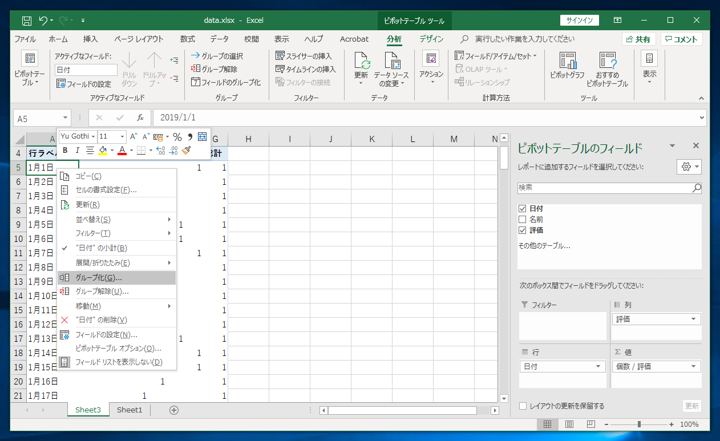The width and height of the screenshot is (720, 441).
Task: Expand the Filter submenu in context menu
Action: 117,233
